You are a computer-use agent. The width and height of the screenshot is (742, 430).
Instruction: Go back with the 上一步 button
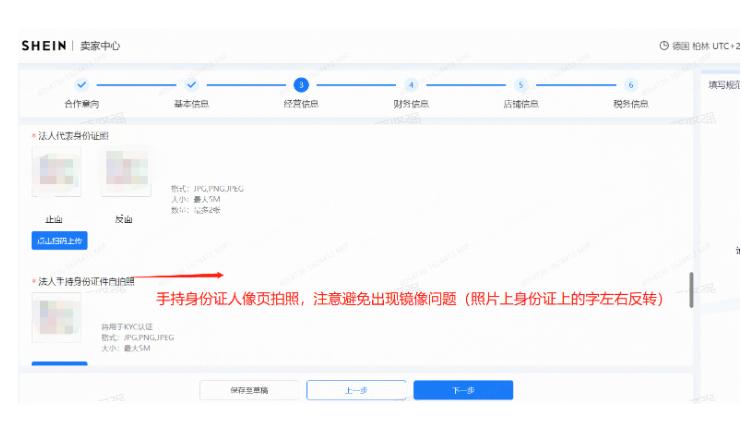[x=356, y=390]
